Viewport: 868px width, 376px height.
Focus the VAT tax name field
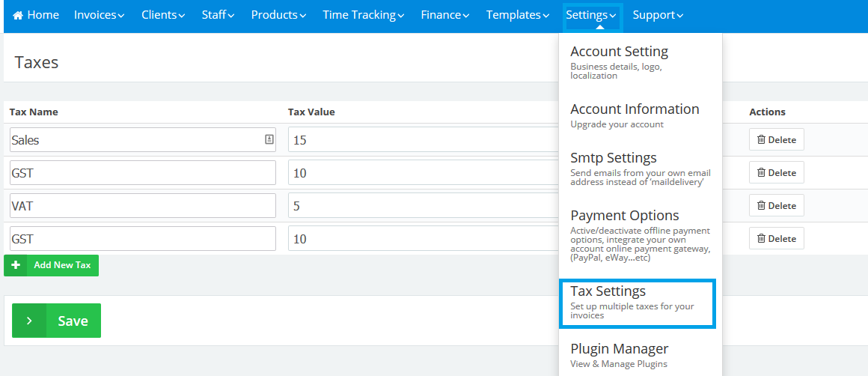tap(143, 205)
